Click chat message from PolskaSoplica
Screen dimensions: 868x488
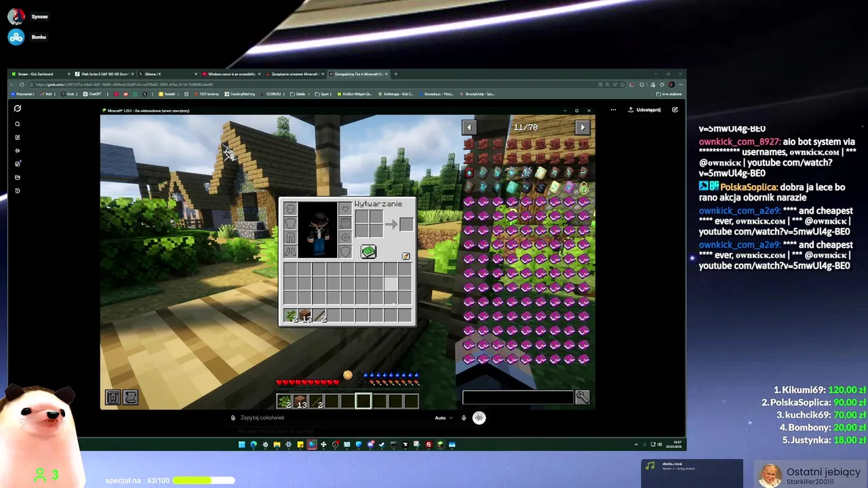click(773, 192)
